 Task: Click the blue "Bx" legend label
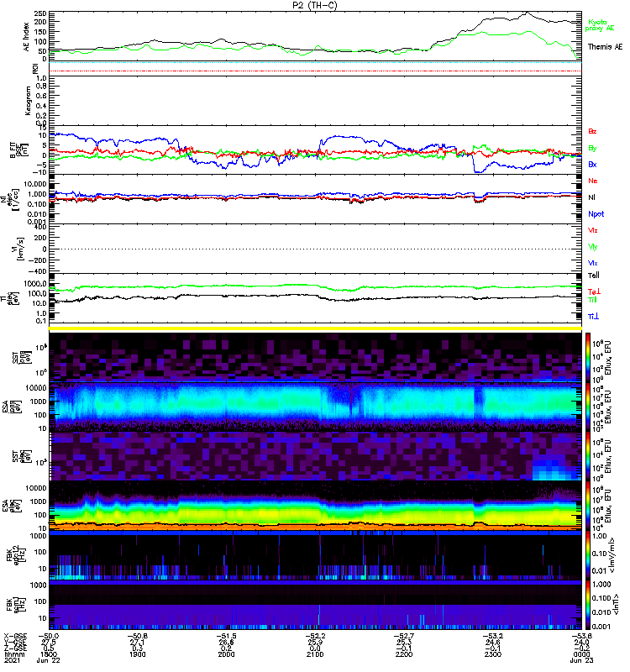592,164
